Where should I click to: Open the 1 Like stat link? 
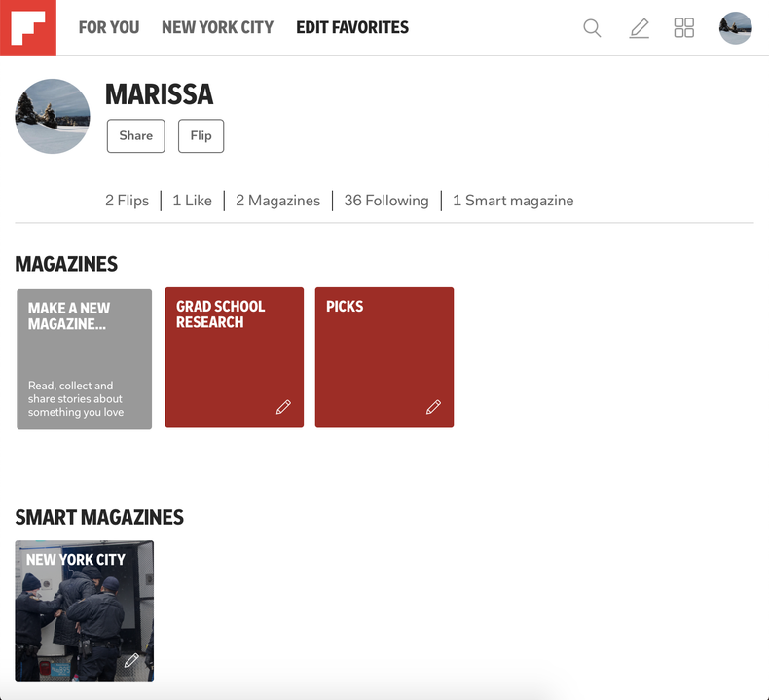coord(192,201)
